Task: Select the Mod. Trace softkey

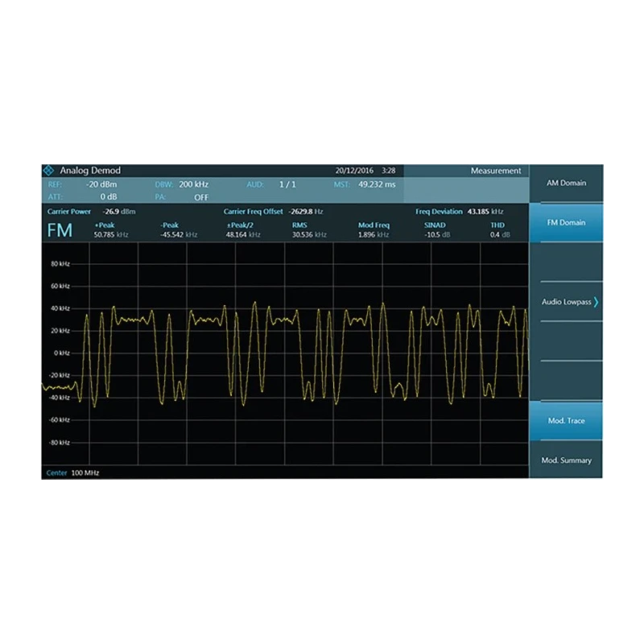Action: tap(566, 420)
